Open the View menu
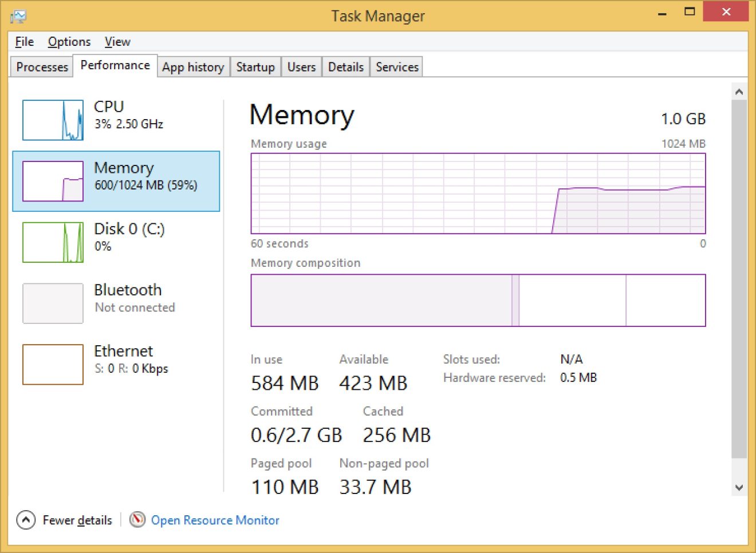The width and height of the screenshot is (756, 553). coord(117,41)
